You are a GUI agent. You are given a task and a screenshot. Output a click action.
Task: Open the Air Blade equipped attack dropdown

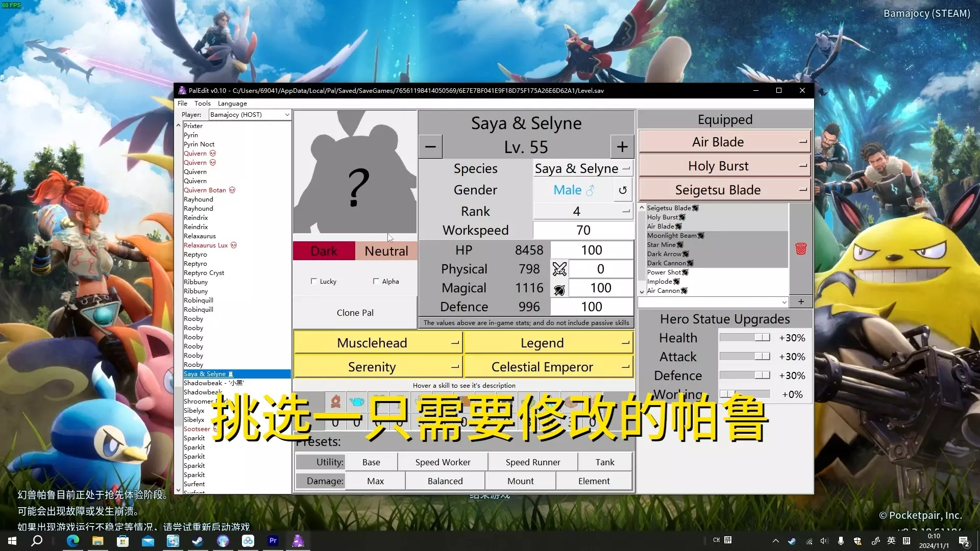click(x=725, y=142)
